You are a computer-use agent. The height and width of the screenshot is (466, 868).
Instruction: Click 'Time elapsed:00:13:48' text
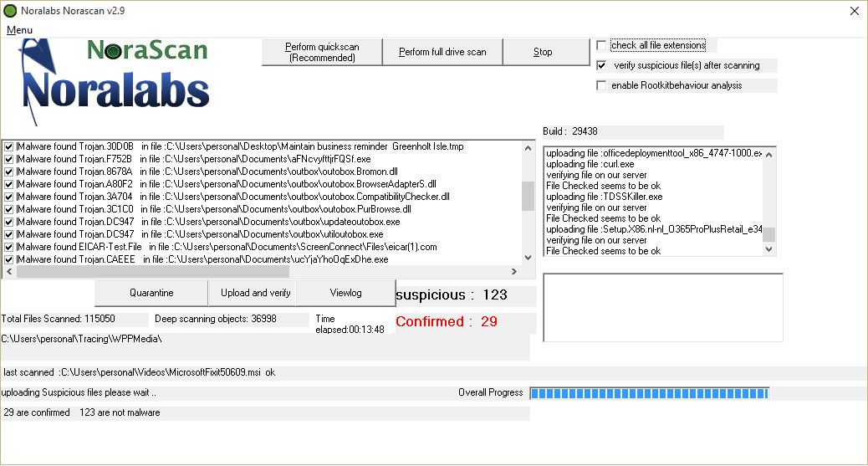click(x=350, y=324)
